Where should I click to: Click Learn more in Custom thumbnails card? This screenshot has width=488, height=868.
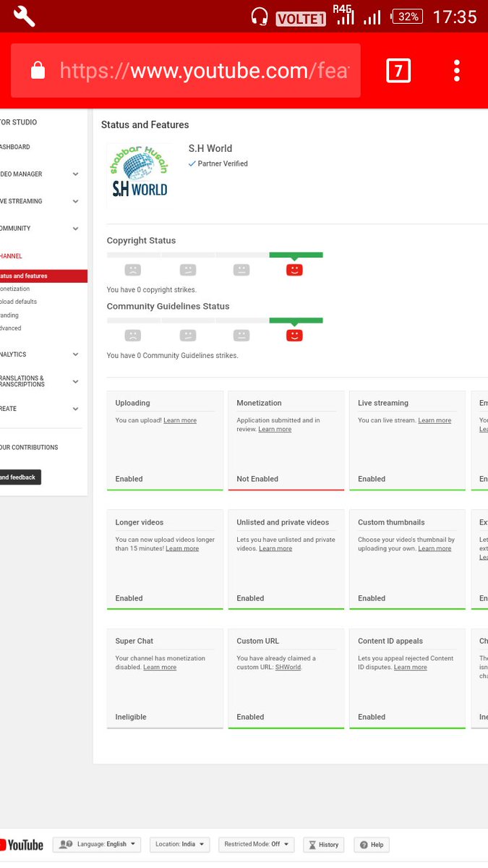(435, 549)
